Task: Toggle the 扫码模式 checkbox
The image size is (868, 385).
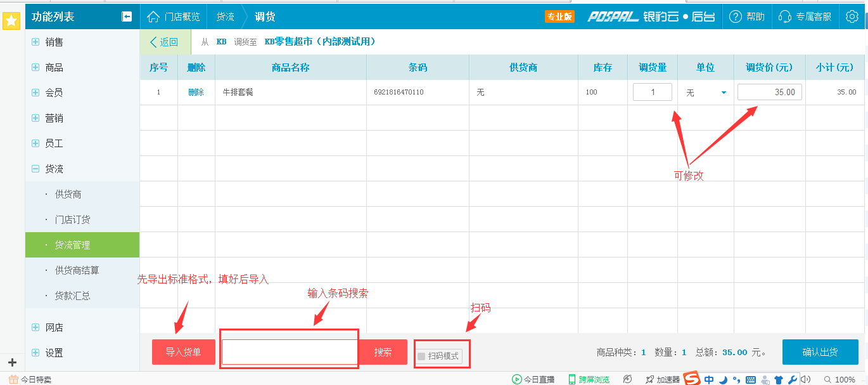Action: click(x=421, y=356)
